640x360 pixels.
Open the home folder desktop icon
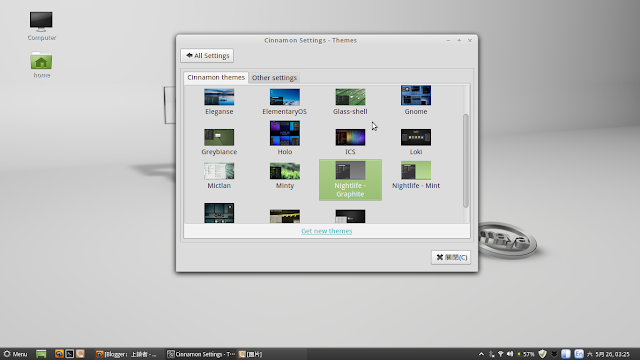41,65
